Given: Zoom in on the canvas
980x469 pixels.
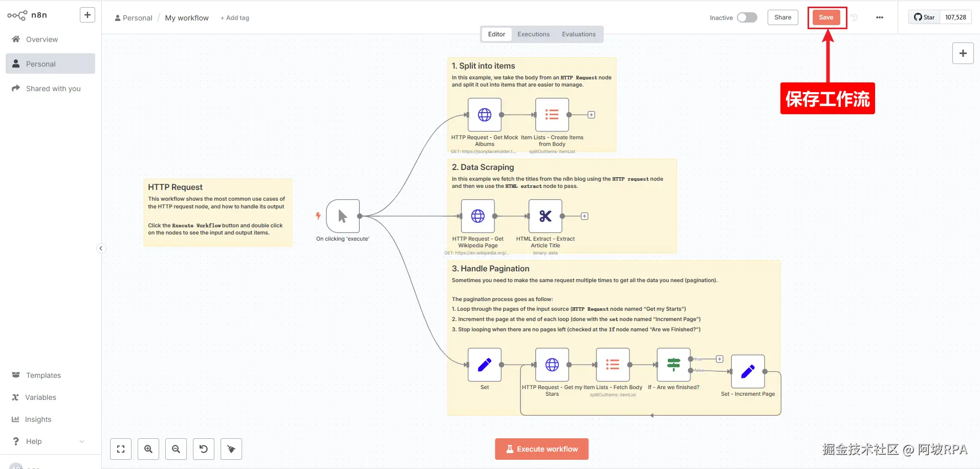Looking at the screenshot, I should [x=148, y=449].
